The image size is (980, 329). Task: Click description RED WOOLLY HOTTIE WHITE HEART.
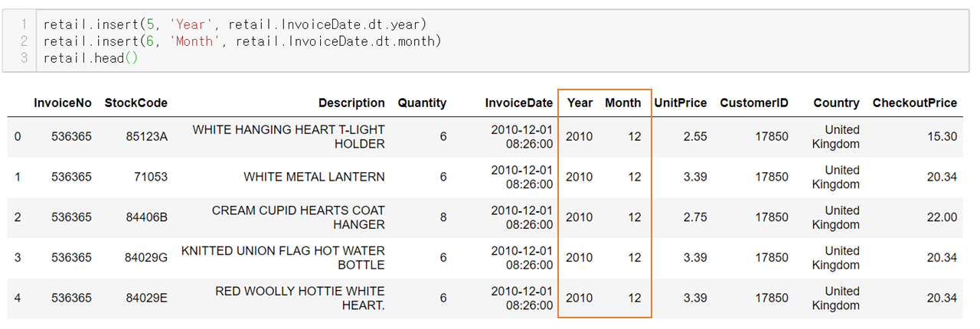tap(300, 298)
